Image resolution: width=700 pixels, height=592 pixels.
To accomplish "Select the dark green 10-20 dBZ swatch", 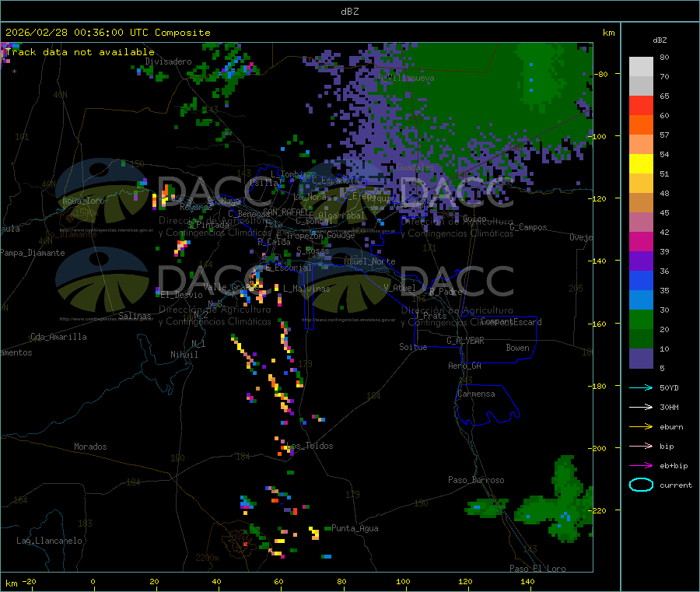I will click(641, 339).
